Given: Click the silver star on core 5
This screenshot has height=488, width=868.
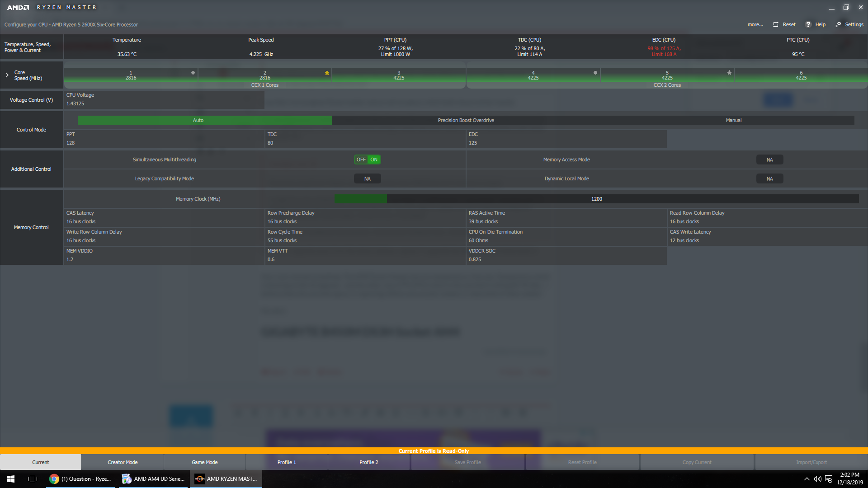Looking at the screenshot, I should point(729,73).
